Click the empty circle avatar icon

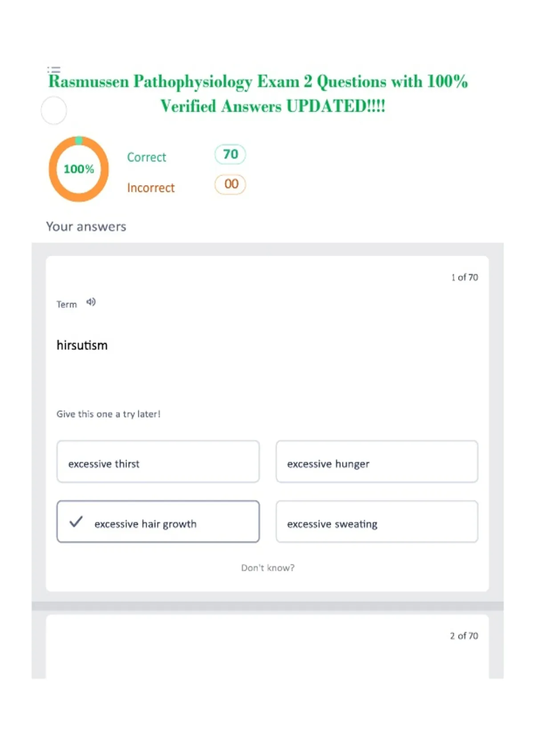coord(54,110)
